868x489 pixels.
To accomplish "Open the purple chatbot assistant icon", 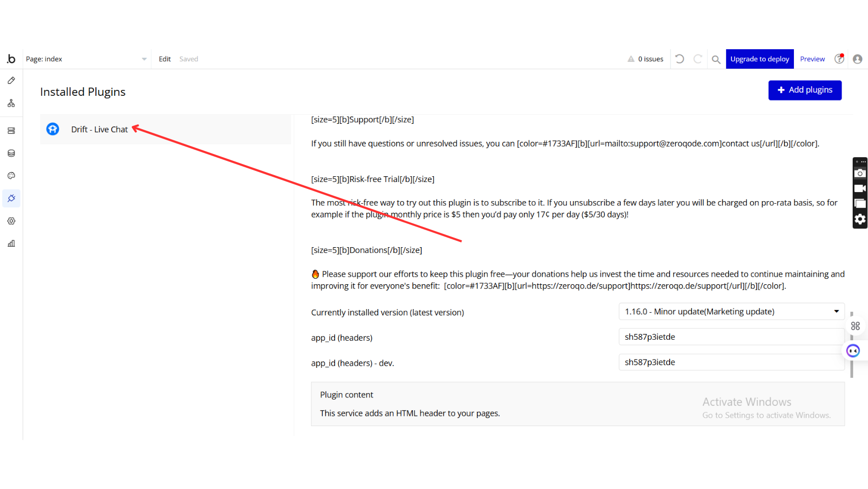I will [853, 350].
